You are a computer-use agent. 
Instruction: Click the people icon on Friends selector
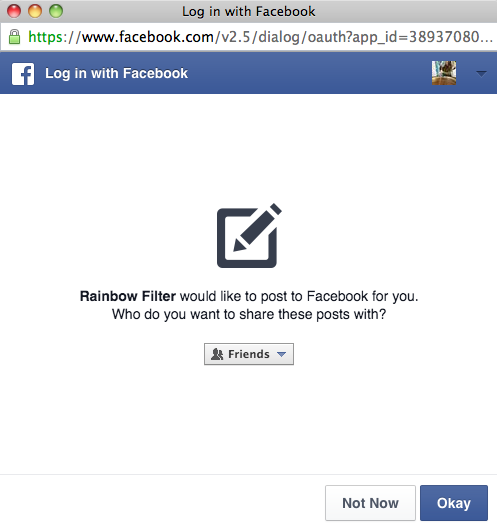[x=217, y=354]
